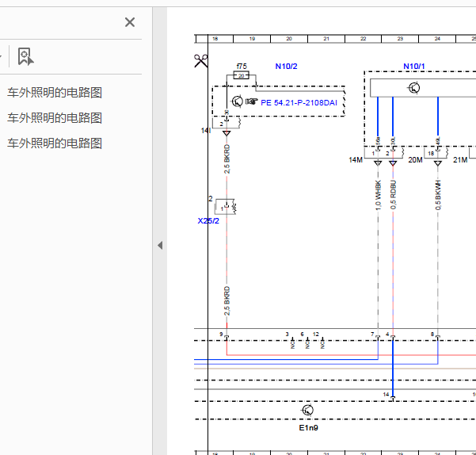
Task: Click the f75 fuse label
Action: 242,67
